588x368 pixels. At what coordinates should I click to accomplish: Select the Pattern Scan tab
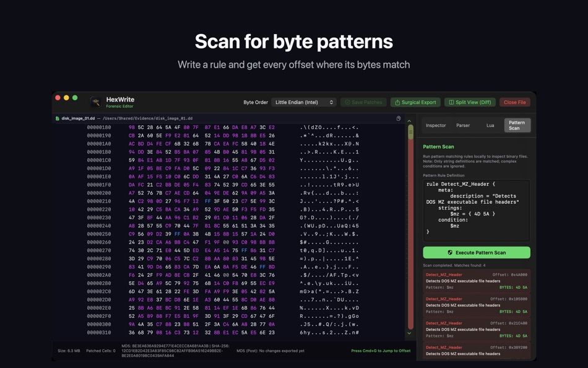517,125
